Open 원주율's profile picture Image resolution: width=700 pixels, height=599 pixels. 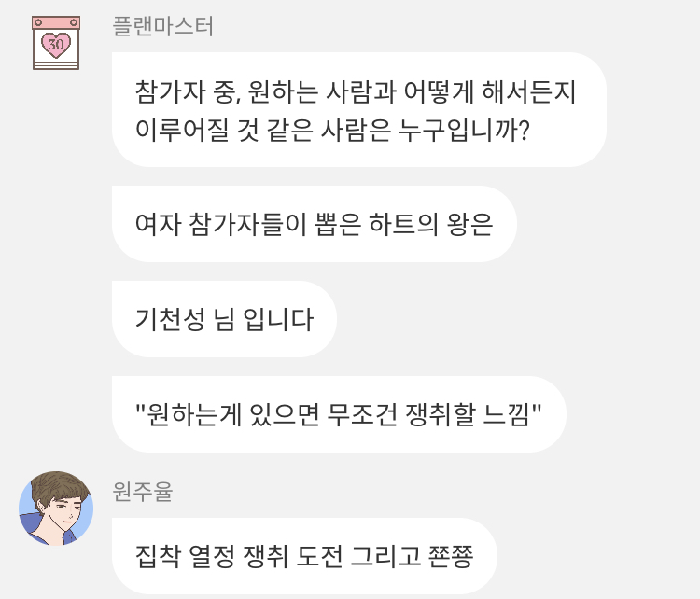[x=56, y=508]
